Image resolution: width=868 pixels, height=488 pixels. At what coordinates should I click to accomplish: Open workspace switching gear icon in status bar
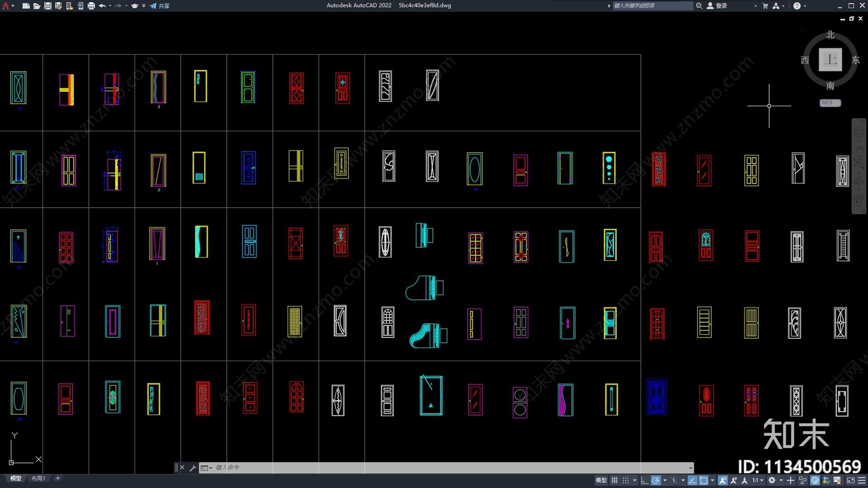coord(772,480)
